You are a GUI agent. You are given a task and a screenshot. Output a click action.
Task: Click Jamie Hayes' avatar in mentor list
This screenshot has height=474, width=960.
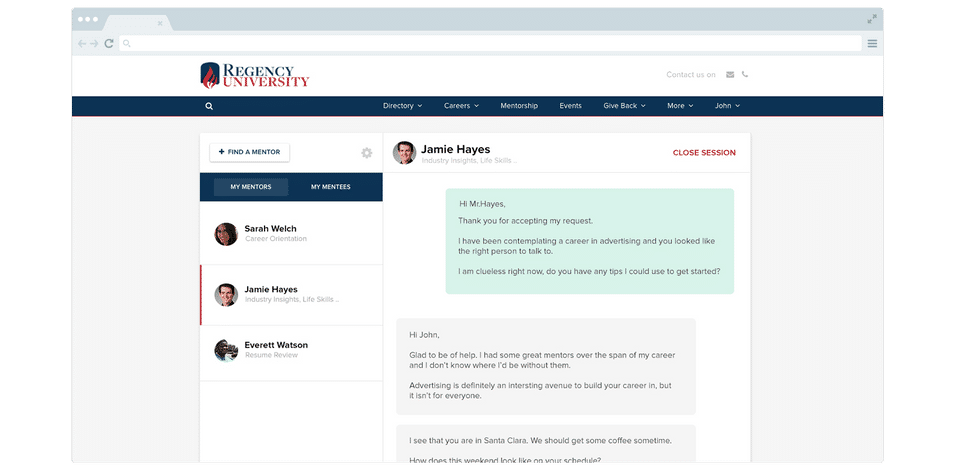(226, 295)
